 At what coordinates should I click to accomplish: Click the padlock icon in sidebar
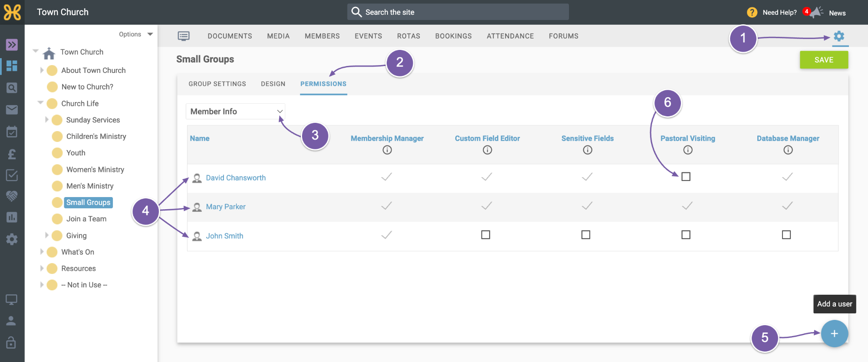(11, 342)
